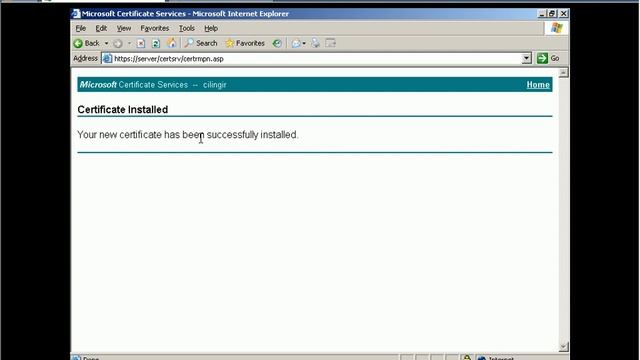Stop page loading with the Stop icon
640x360 pixels.
[x=141, y=43]
